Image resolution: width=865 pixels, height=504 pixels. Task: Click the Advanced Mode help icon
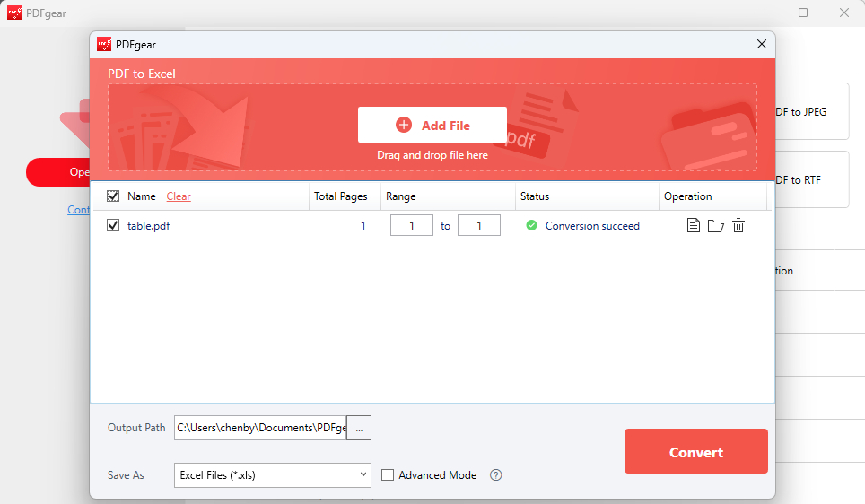click(496, 474)
